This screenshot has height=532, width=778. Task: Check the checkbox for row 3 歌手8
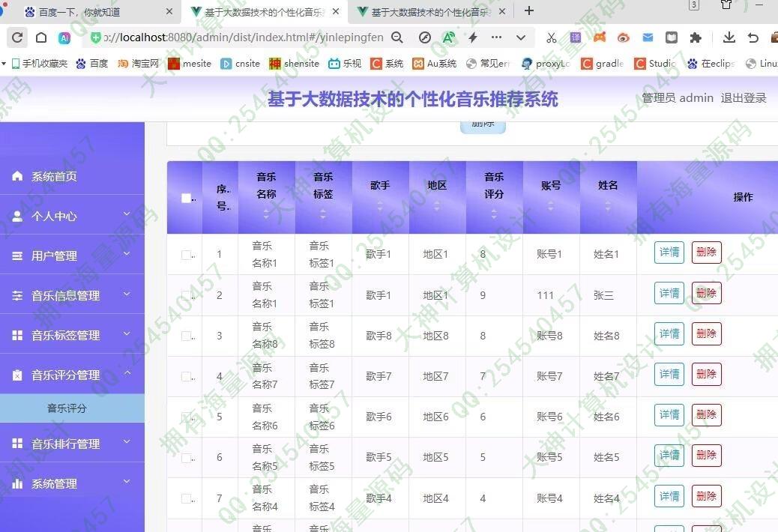[x=186, y=336]
